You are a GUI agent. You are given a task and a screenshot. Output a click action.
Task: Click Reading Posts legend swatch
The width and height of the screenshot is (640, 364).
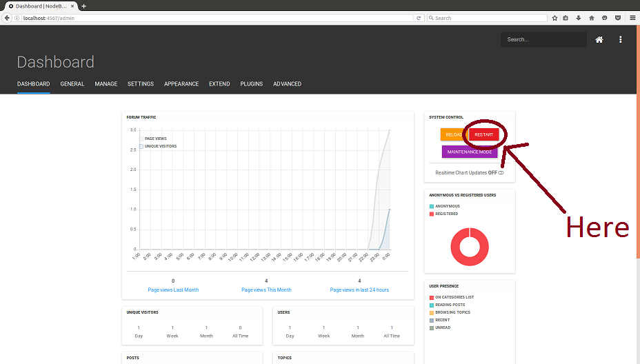(x=432, y=305)
